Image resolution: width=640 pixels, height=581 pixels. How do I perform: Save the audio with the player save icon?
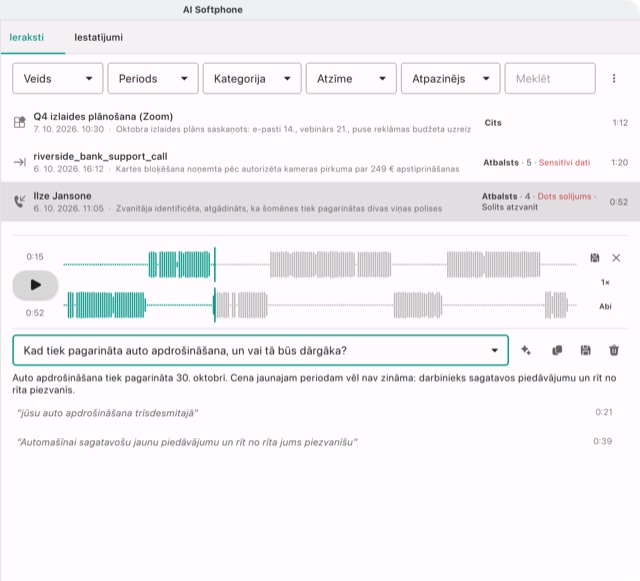[x=595, y=258]
